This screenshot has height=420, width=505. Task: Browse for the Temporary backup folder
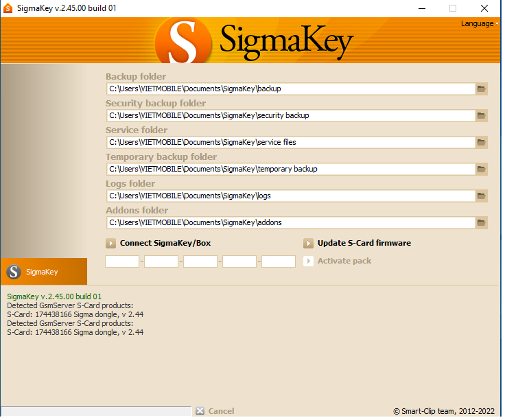[481, 169]
